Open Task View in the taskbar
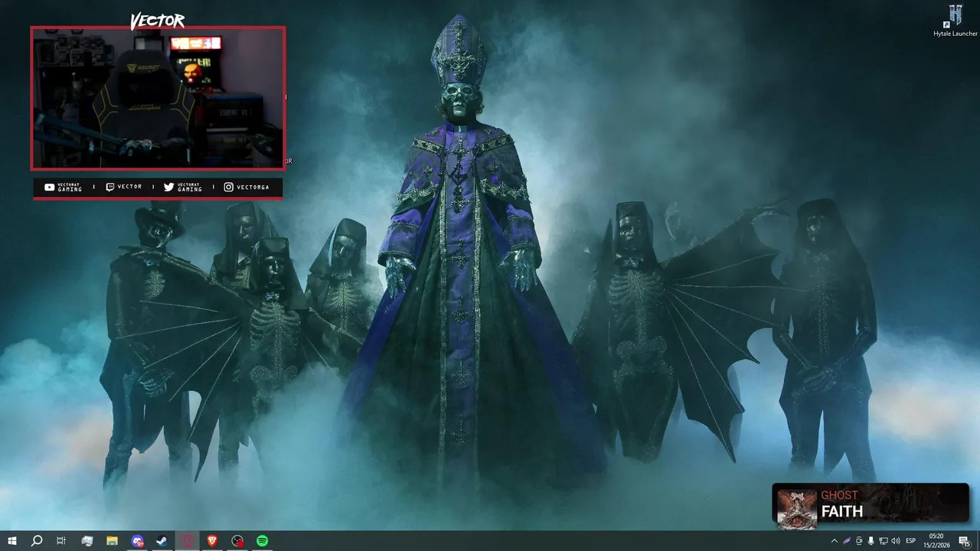 (61, 541)
